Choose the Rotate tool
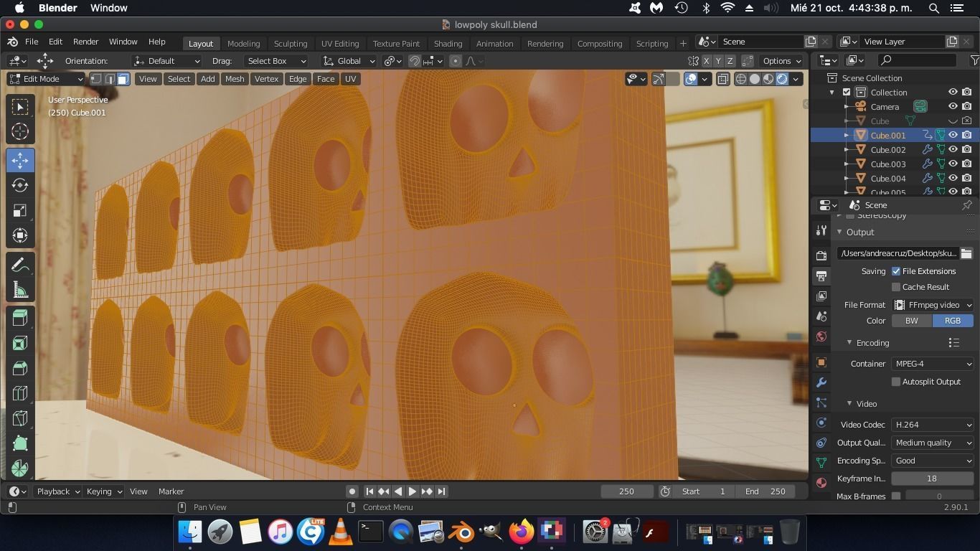980x551 pixels. click(20, 185)
